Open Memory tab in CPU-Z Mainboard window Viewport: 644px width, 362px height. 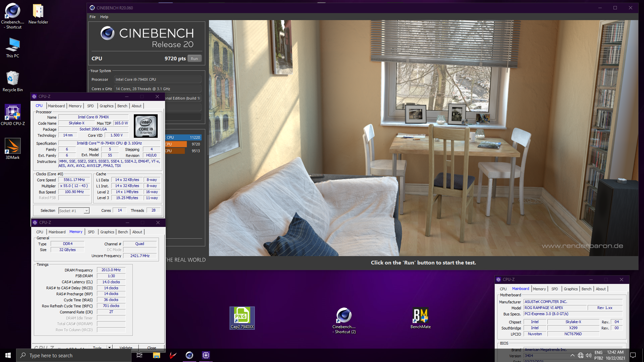(x=539, y=289)
